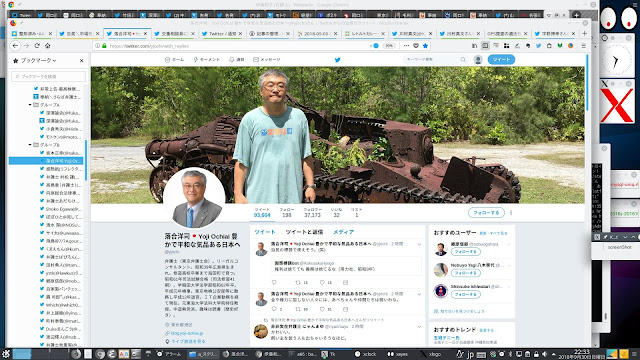This screenshot has width=640, height=360.
Task: Collapse the グループA bookmark folder
Action: (30, 105)
